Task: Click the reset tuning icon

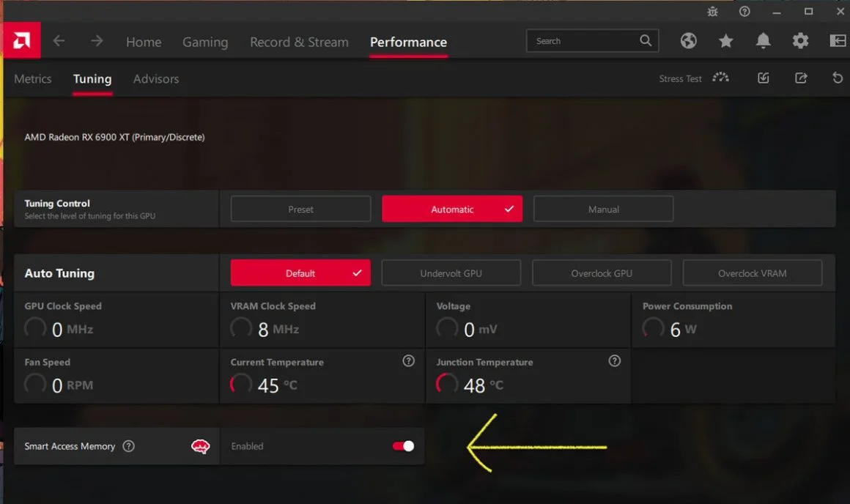Action: (838, 78)
